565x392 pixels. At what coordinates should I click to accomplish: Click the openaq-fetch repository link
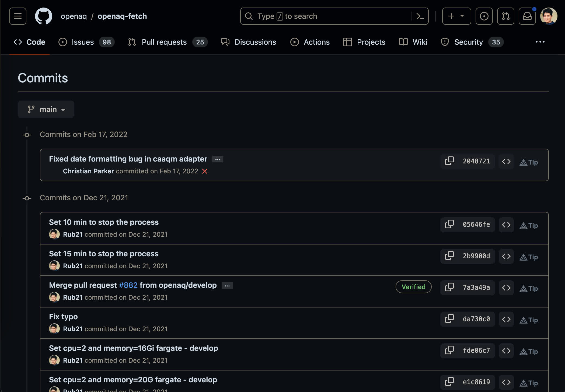pyautogui.click(x=122, y=16)
